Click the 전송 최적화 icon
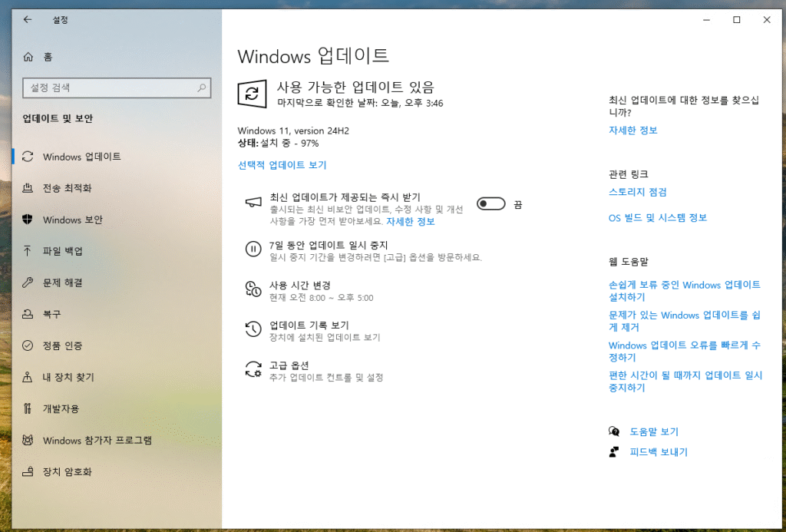 pos(28,188)
